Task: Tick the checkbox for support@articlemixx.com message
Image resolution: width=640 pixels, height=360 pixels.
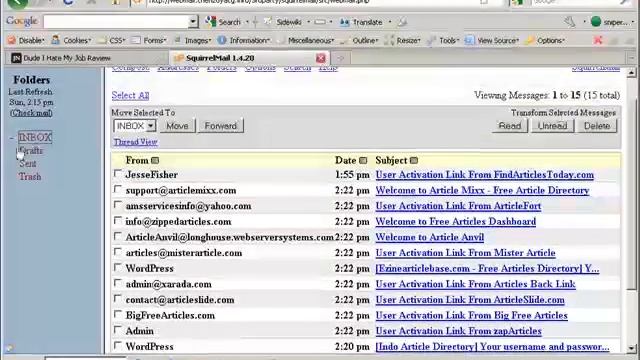Action: pos(118,189)
